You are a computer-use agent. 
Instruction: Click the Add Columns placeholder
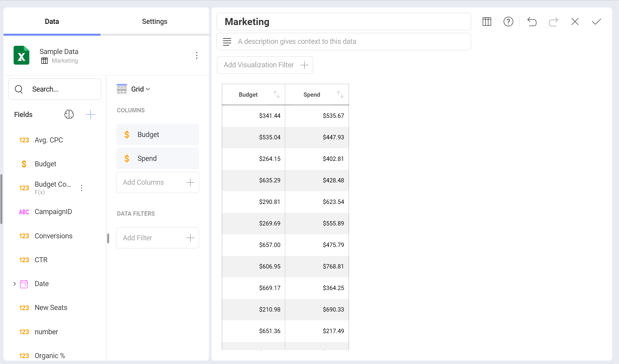pos(157,182)
